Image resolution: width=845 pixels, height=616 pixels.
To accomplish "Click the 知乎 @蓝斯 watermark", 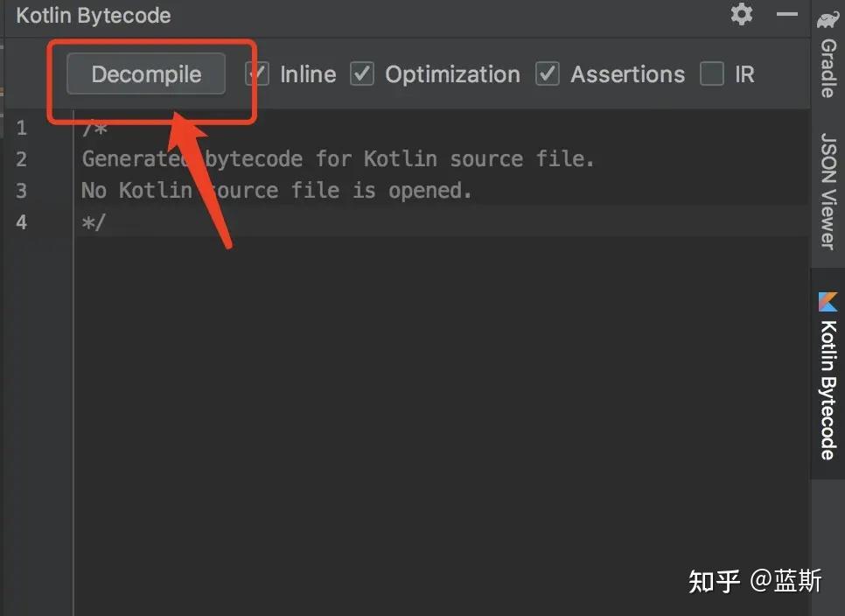I will 758,580.
